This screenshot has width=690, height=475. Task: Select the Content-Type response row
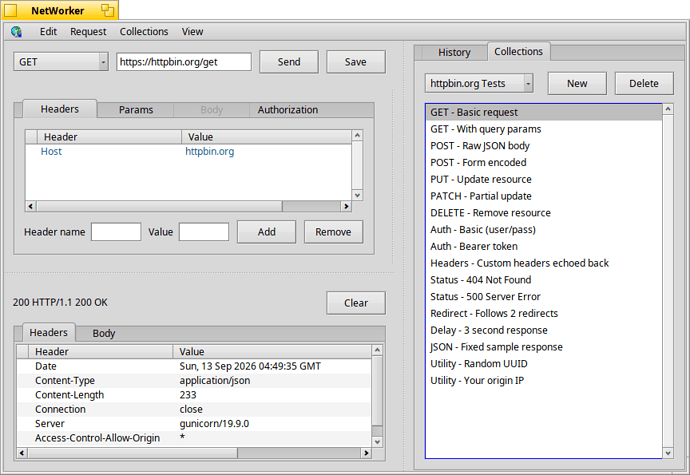[194, 380]
